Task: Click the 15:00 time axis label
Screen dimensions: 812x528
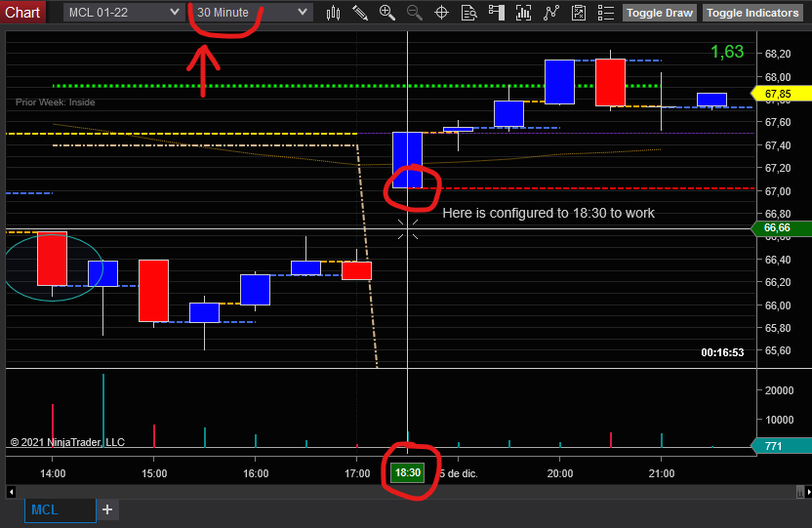Action: click(x=154, y=473)
